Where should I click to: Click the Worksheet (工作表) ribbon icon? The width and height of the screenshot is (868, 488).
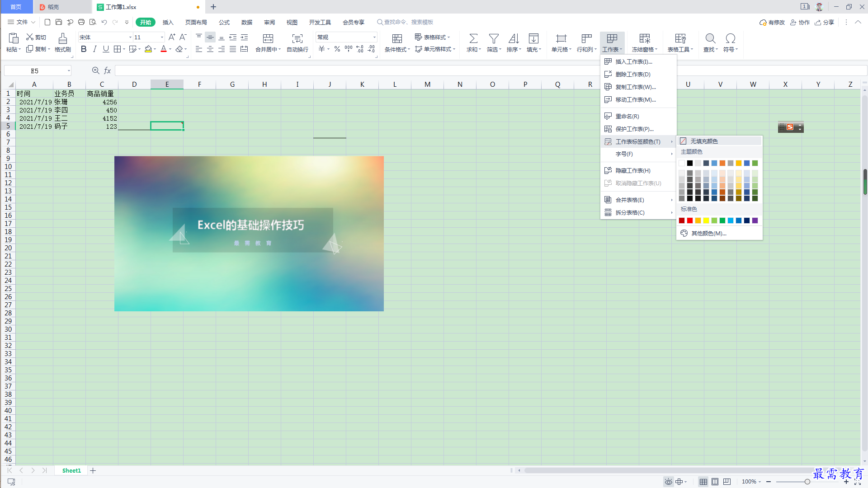pyautogui.click(x=612, y=38)
